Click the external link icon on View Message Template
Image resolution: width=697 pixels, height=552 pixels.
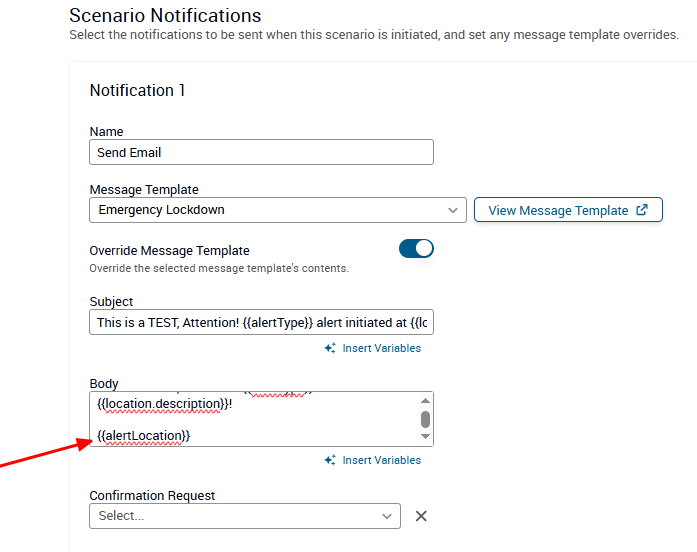coord(642,210)
